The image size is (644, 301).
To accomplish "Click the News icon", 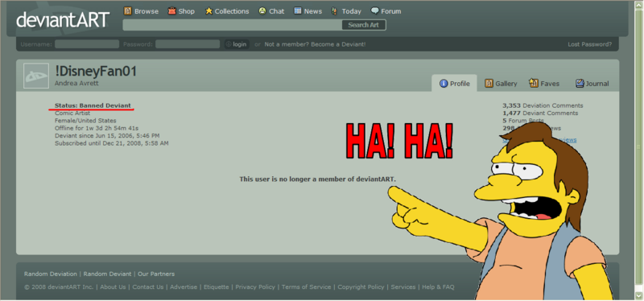I will (298, 11).
